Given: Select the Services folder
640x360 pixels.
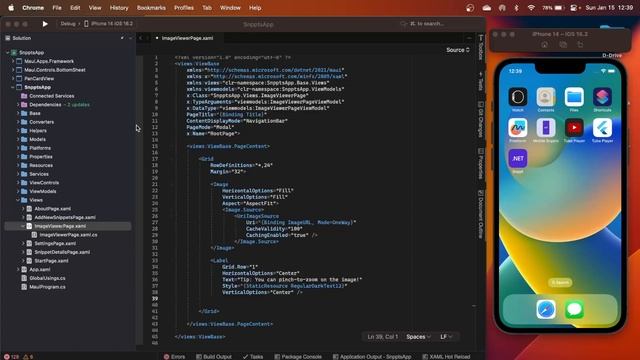Looking at the screenshot, I should [x=39, y=174].
